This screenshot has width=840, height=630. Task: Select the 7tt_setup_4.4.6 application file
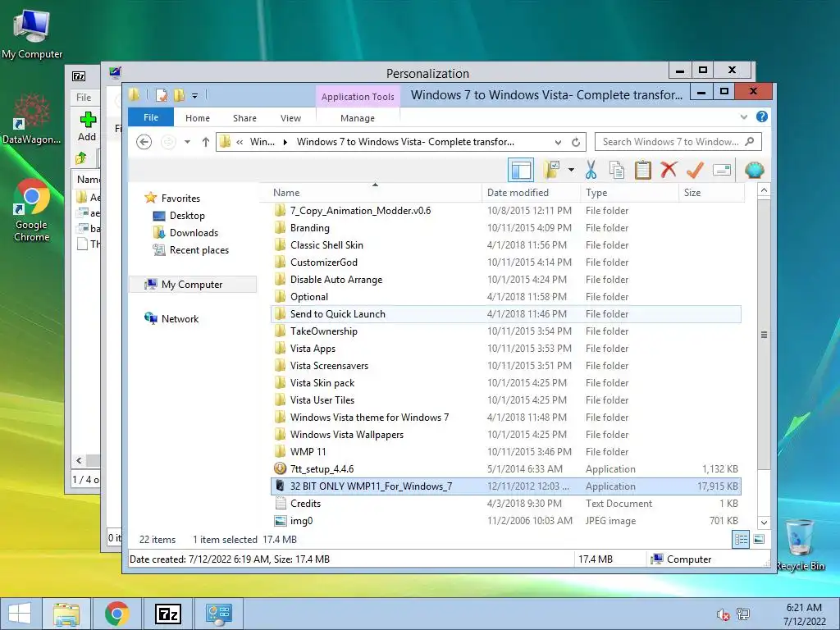click(x=505, y=468)
